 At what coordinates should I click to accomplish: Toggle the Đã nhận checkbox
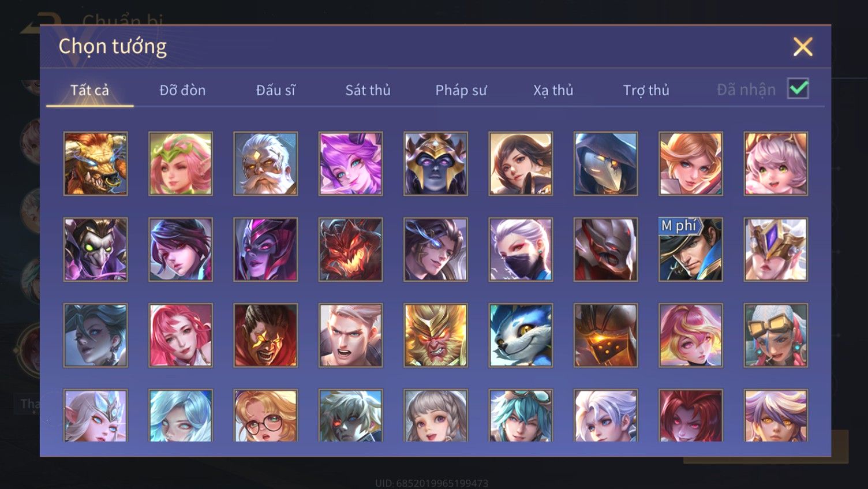[798, 89]
